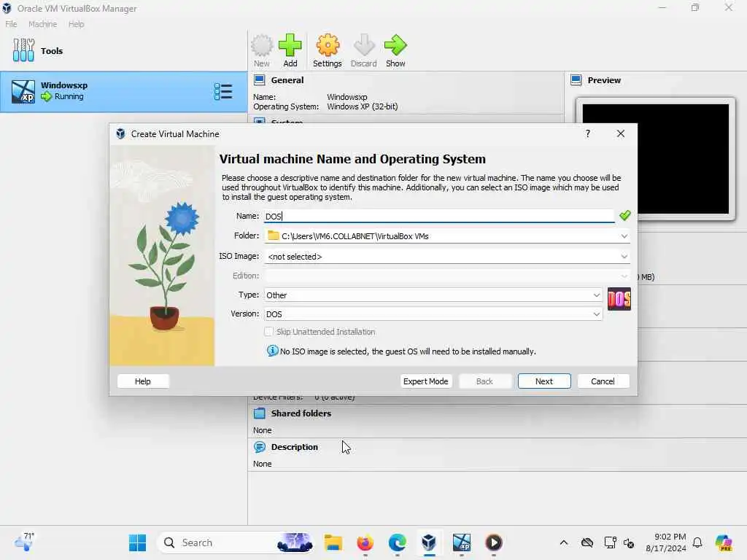Screen dimensions: 747x560
Task: Click the Cancel button
Action: click(603, 381)
